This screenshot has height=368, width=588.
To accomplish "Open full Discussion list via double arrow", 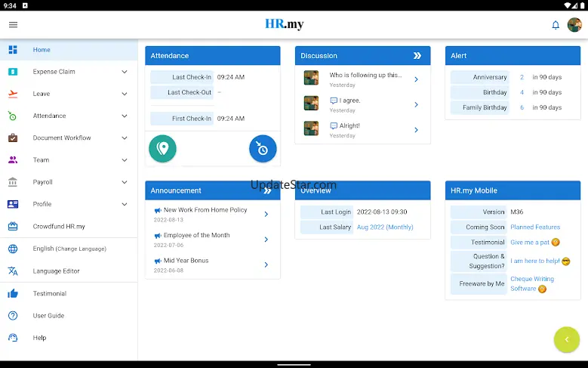I will [417, 56].
